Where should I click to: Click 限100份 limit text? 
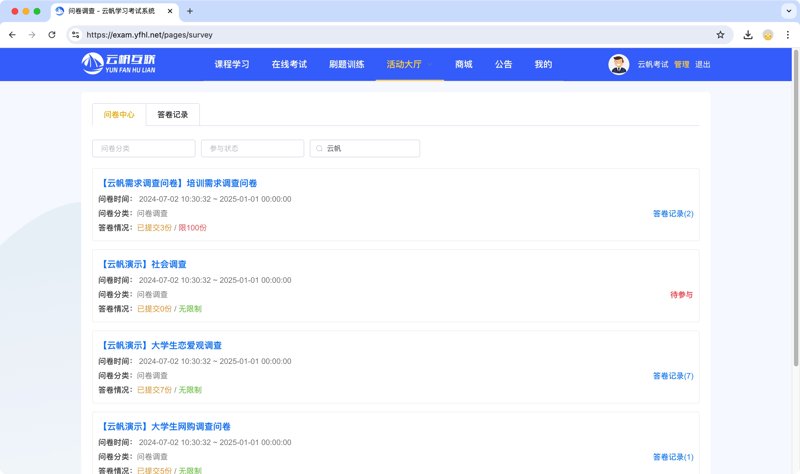(x=192, y=228)
